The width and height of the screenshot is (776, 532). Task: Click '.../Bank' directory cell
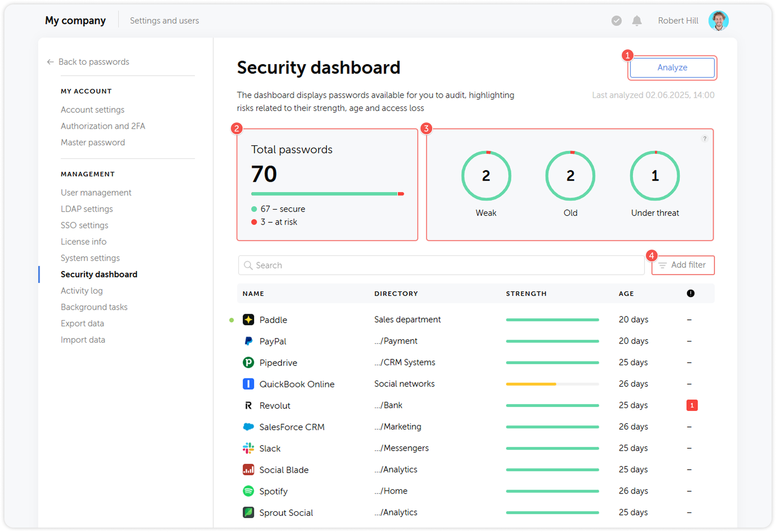pos(388,405)
